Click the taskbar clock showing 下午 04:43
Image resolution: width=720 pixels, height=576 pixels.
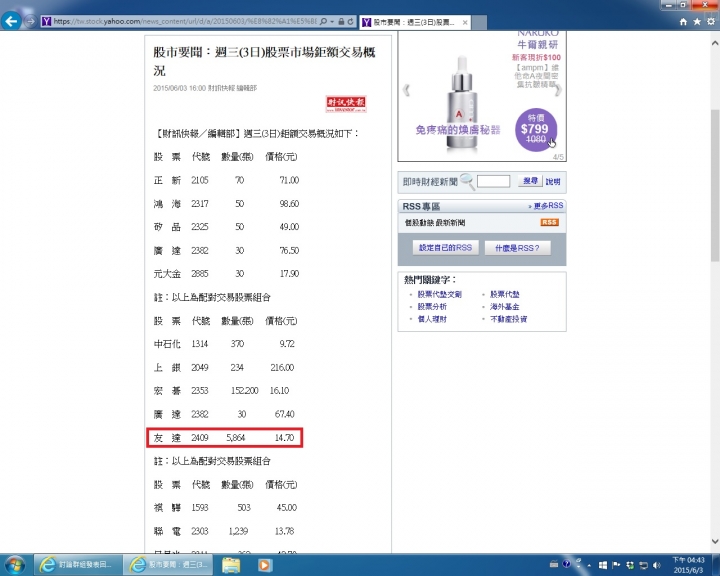[688, 565]
